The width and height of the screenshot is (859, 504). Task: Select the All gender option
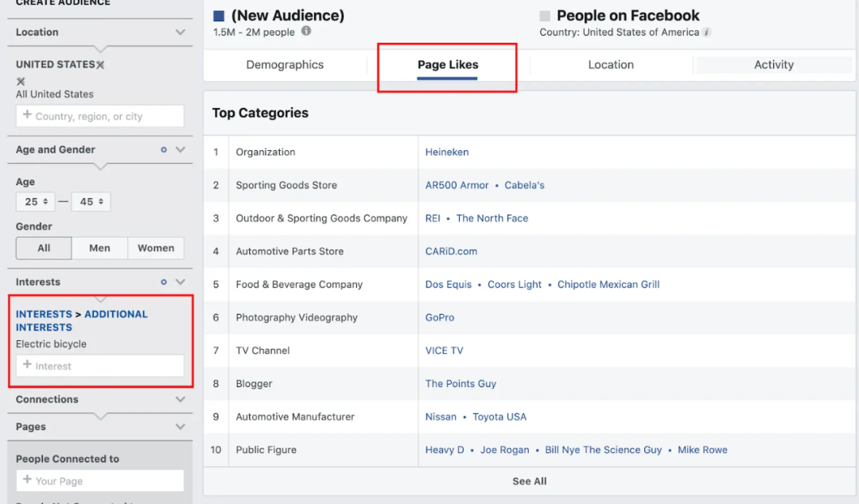[44, 248]
